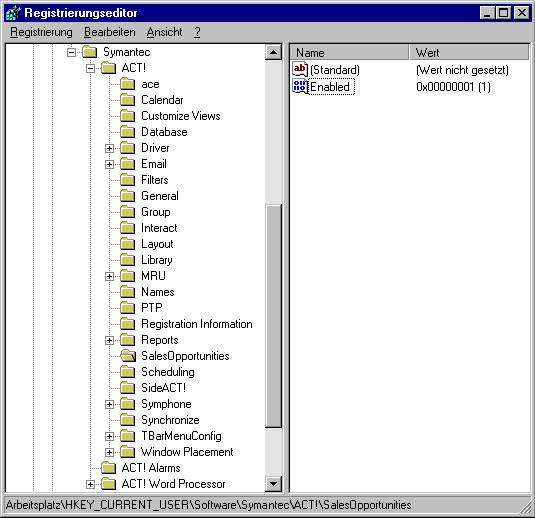This screenshot has height=518, width=535.
Task: Click the Database folder icon
Action: click(x=128, y=132)
